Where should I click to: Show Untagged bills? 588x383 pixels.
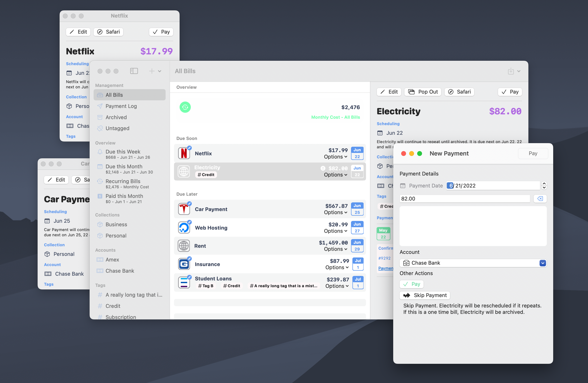click(117, 128)
